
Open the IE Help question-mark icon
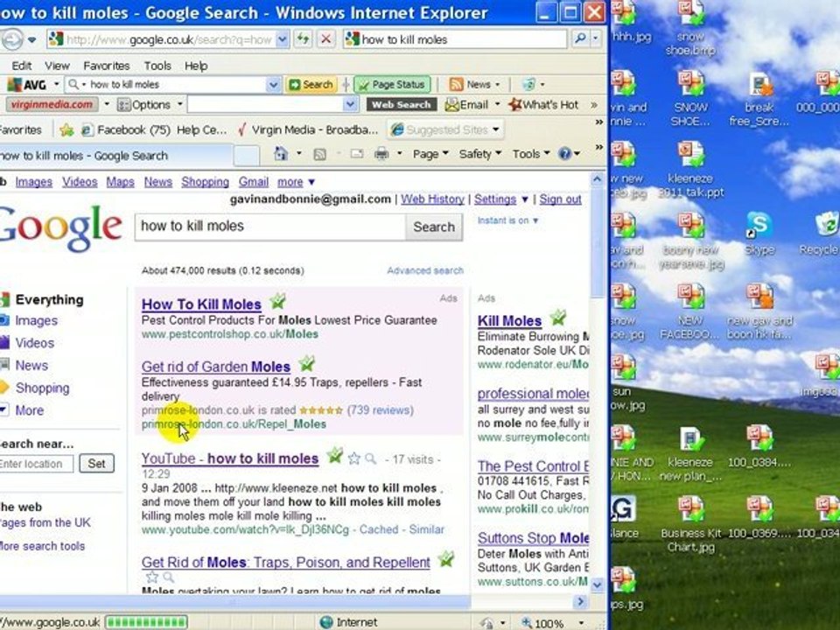(564, 154)
